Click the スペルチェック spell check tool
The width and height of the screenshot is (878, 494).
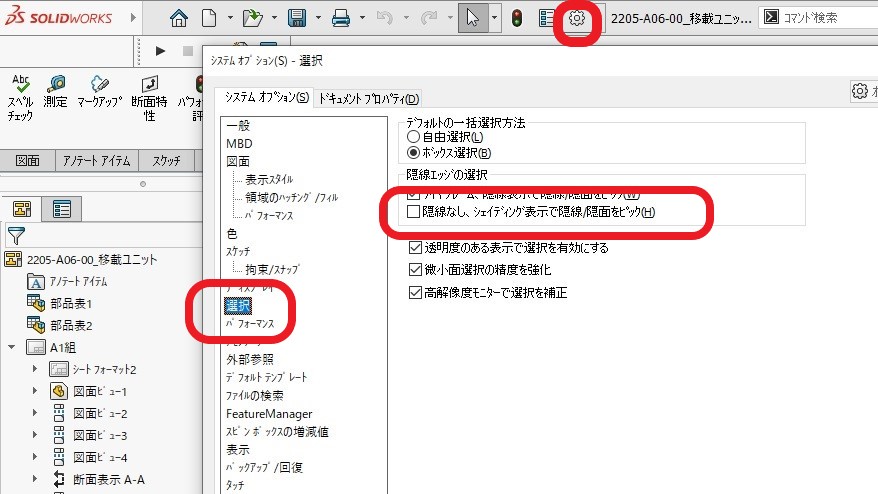click(20, 98)
